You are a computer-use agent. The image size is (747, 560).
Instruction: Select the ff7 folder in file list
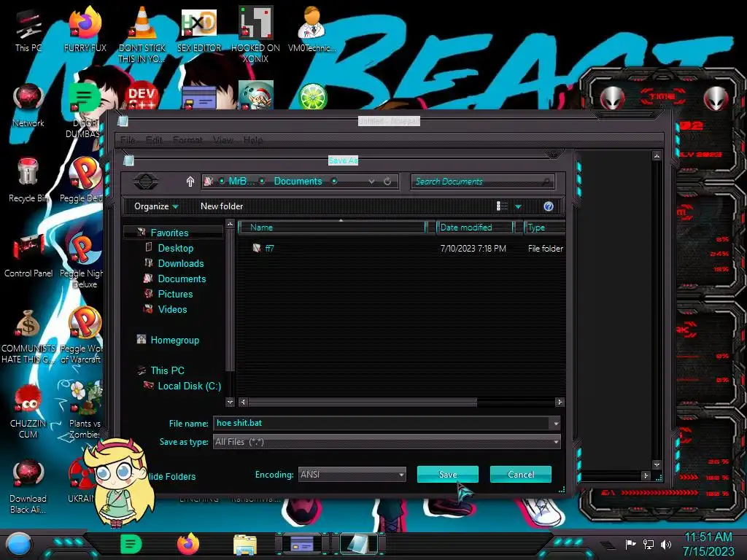pos(269,248)
